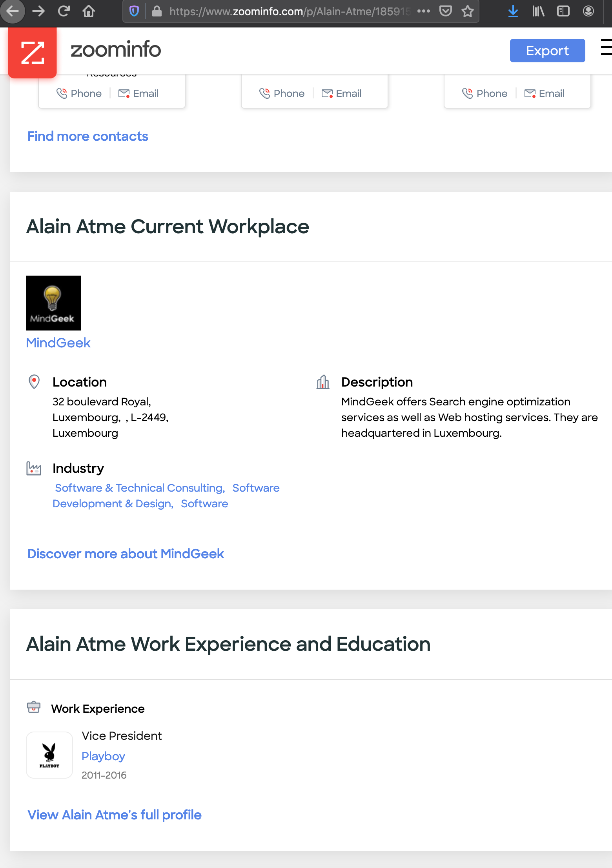Viewport: 612px width, 868px height.
Task: Toggle the browser sidebar icon
Action: point(563,11)
